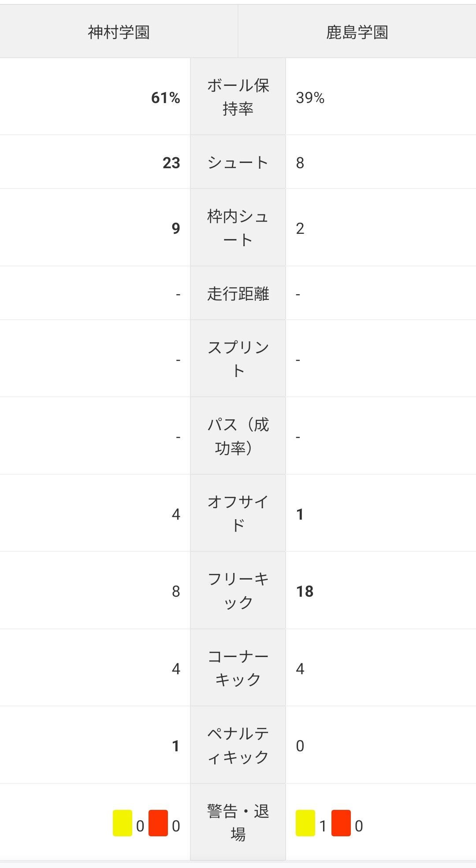
Task: Click 神村学園's red card icon
Action: point(158,823)
